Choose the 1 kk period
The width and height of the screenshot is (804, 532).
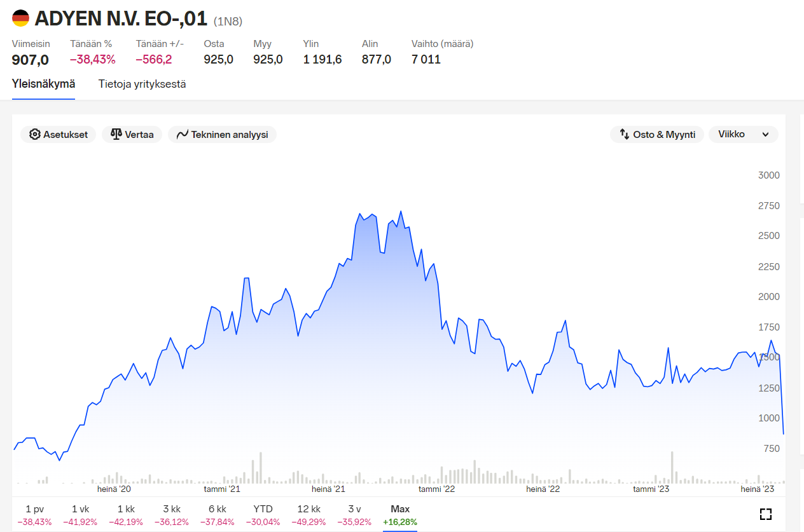(x=126, y=515)
